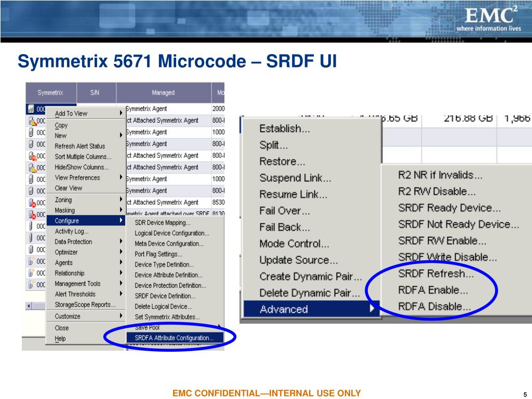Open the Relationship submenu
532x399 pixels.
[86, 273]
